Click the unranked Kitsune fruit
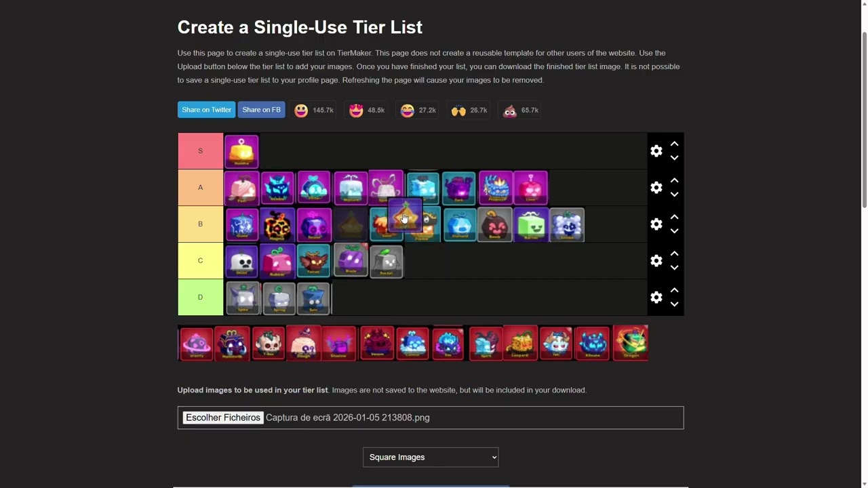The height and width of the screenshot is (488, 868). point(592,343)
